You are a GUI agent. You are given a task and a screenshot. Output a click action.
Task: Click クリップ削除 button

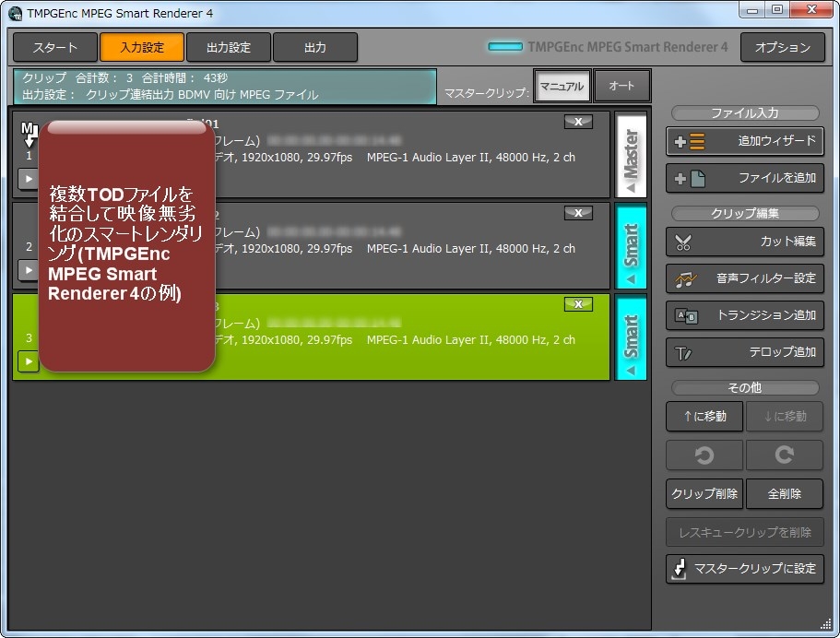704,494
